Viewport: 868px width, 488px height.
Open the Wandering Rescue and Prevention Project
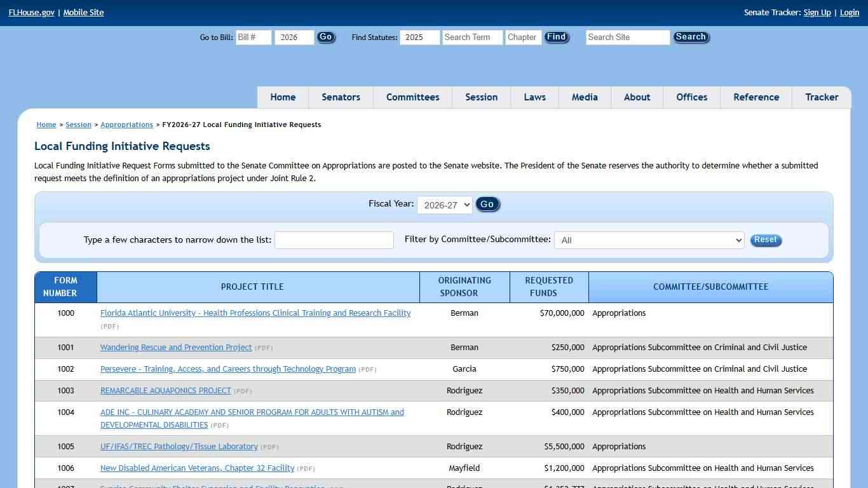coord(176,347)
